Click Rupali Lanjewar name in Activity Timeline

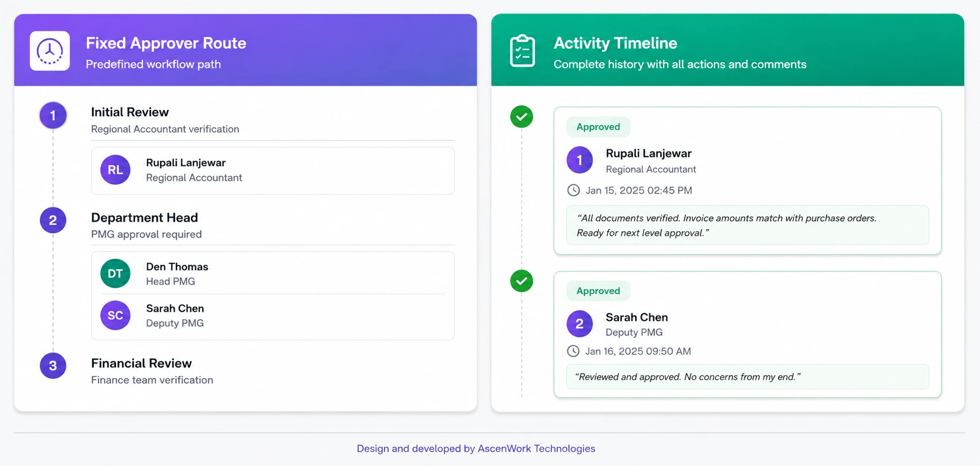pyautogui.click(x=649, y=154)
